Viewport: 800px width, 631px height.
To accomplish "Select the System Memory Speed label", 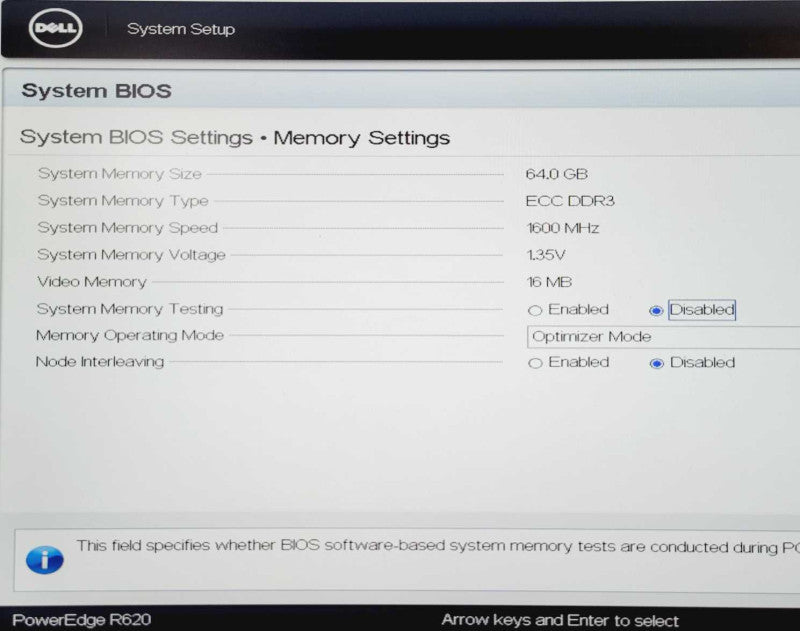I will 128,228.
